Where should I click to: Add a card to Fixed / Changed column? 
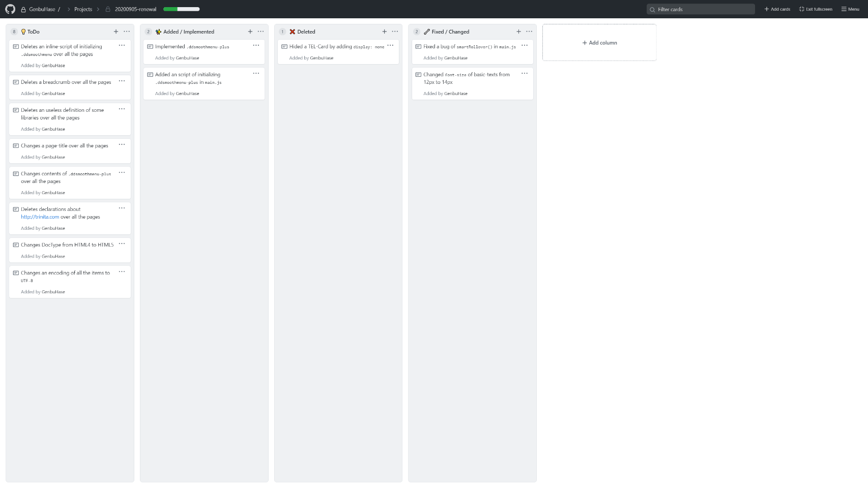[518, 32]
